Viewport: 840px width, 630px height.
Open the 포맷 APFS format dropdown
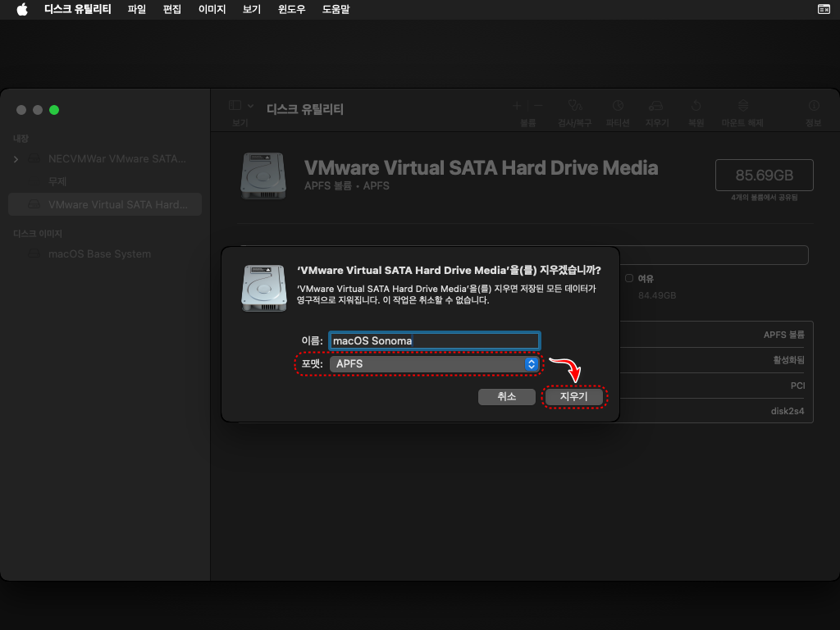click(435, 363)
